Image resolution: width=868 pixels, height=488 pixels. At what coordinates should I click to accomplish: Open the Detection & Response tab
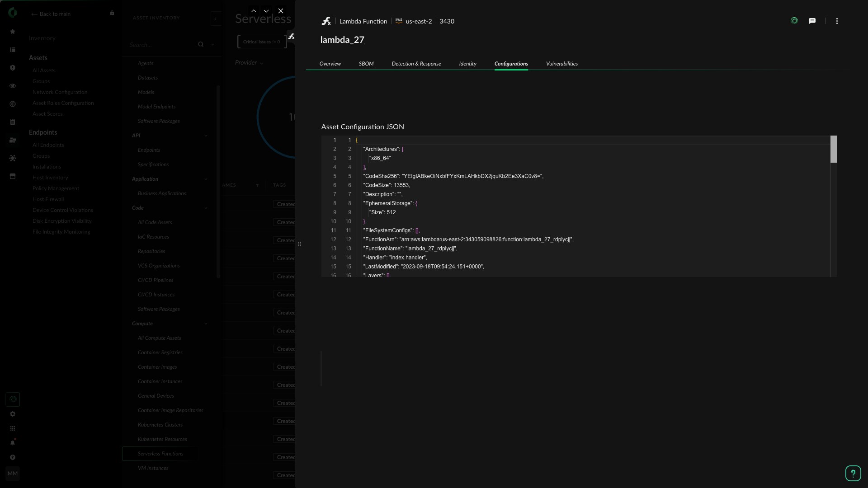pos(416,64)
